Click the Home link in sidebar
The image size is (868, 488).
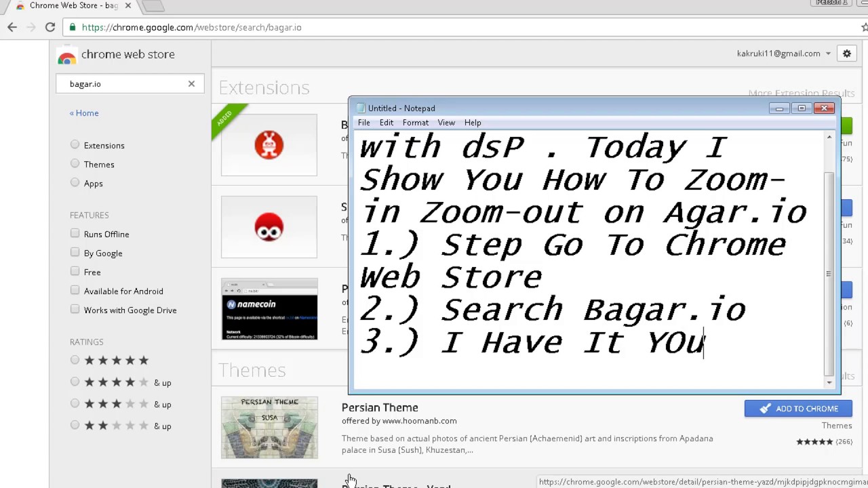click(x=84, y=113)
